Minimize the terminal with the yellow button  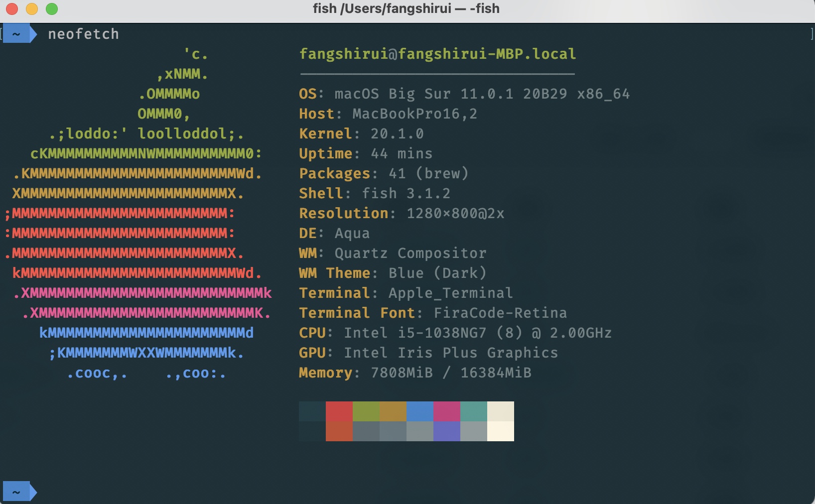click(x=32, y=9)
